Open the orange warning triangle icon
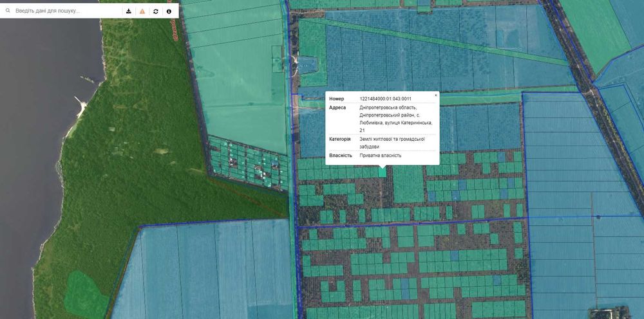The height and width of the screenshot is (319, 644). click(142, 11)
